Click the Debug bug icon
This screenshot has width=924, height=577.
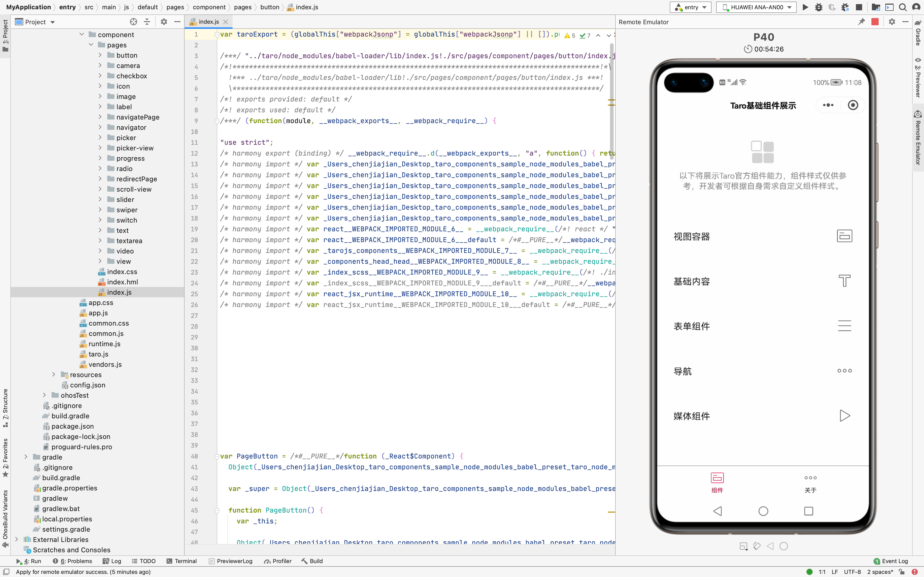[819, 7]
